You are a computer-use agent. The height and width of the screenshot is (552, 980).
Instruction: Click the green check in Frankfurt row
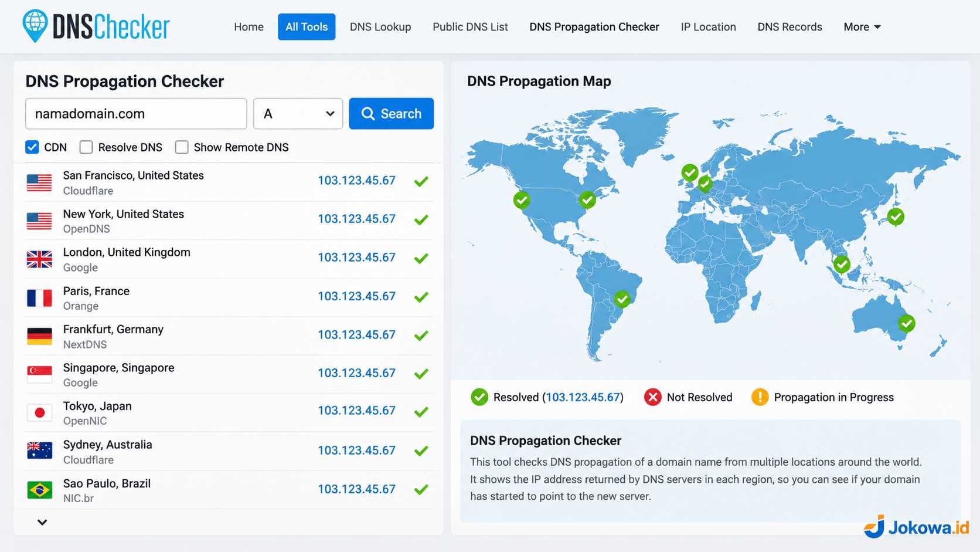coord(421,336)
